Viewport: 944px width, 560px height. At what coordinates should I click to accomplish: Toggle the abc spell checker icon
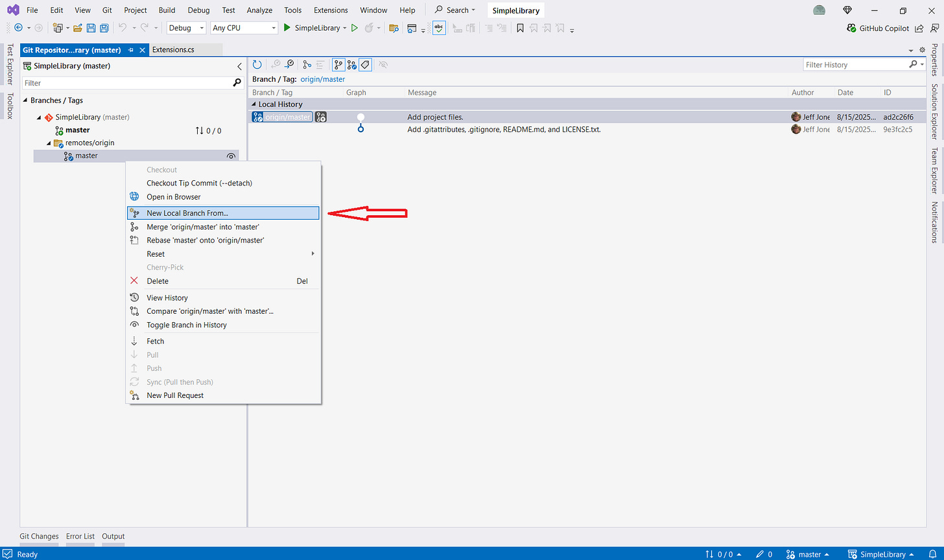(439, 28)
